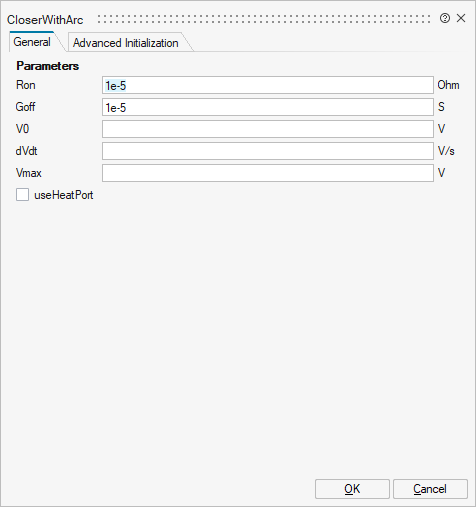476x507 pixels.
Task: Enable the useHeatPort checkbox
Action: pyautogui.click(x=22, y=195)
